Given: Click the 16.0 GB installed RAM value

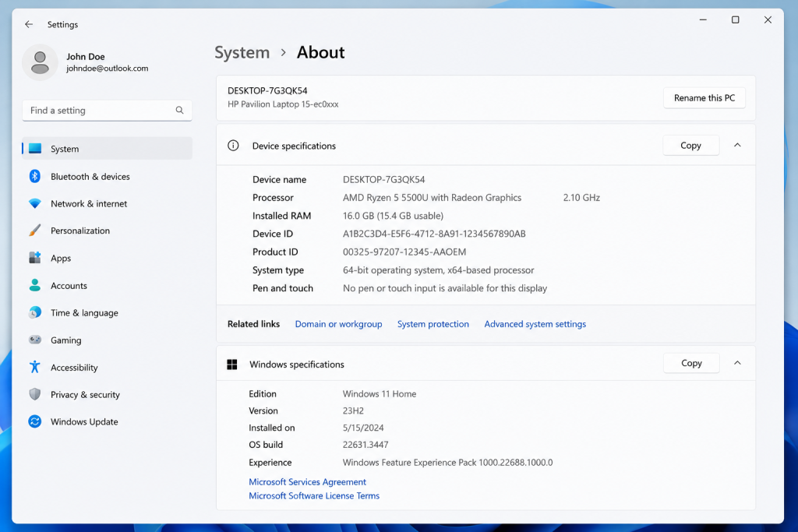Looking at the screenshot, I should [393, 216].
